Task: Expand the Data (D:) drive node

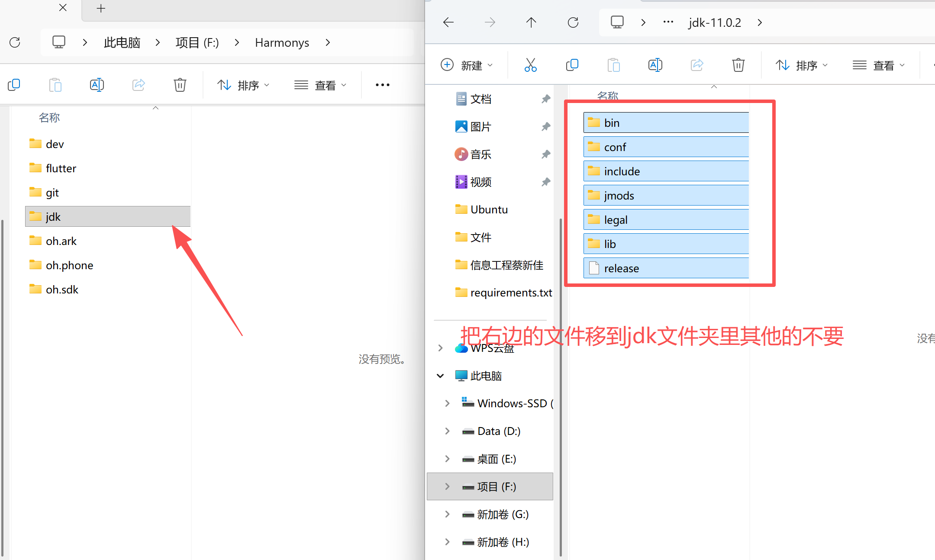Action: 447,431
